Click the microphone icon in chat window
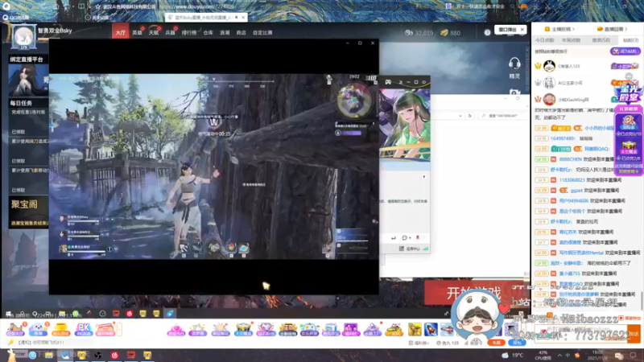 pyautogui.click(x=418, y=237)
